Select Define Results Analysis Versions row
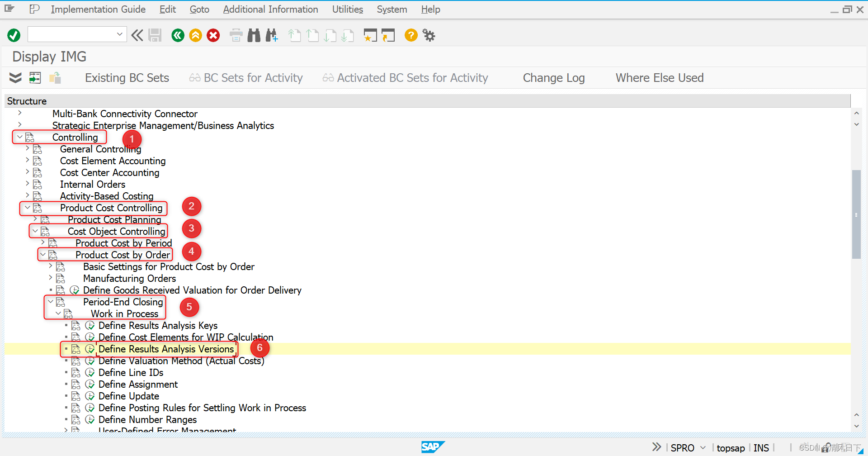Screen dimensions: 868x456 pyautogui.click(x=427, y=349)
